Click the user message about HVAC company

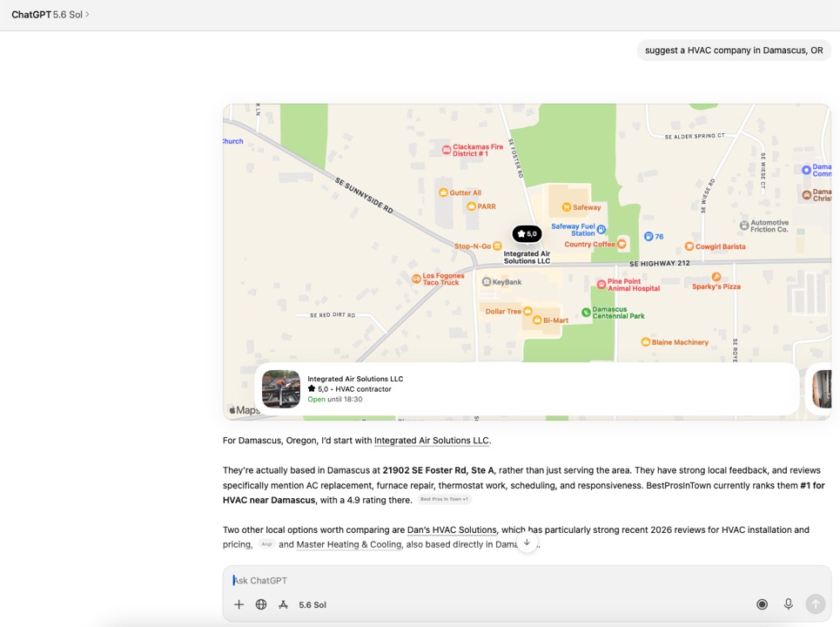(734, 51)
